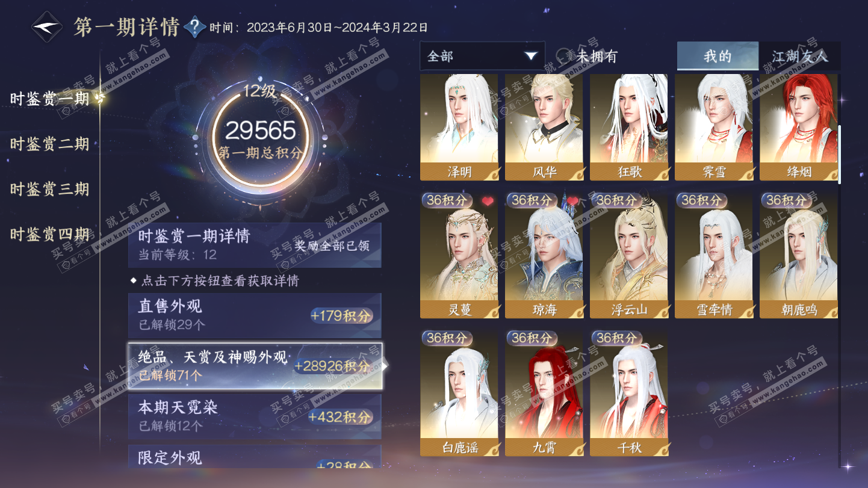Click the 36积分 badge on 九霄 card
Viewport: 868px width, 488px height.
[532, 338]
